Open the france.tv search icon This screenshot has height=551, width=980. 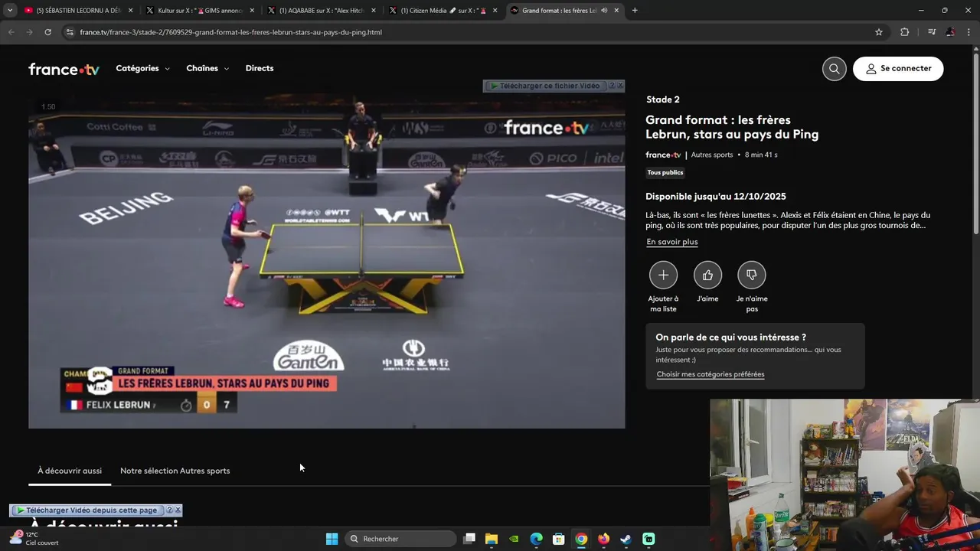tap(834, 68)
